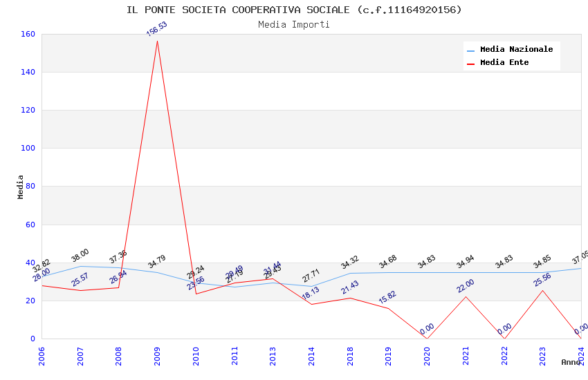588x380 pixels.
Task: Click the 2008 year label
Action: click(118, 356)
